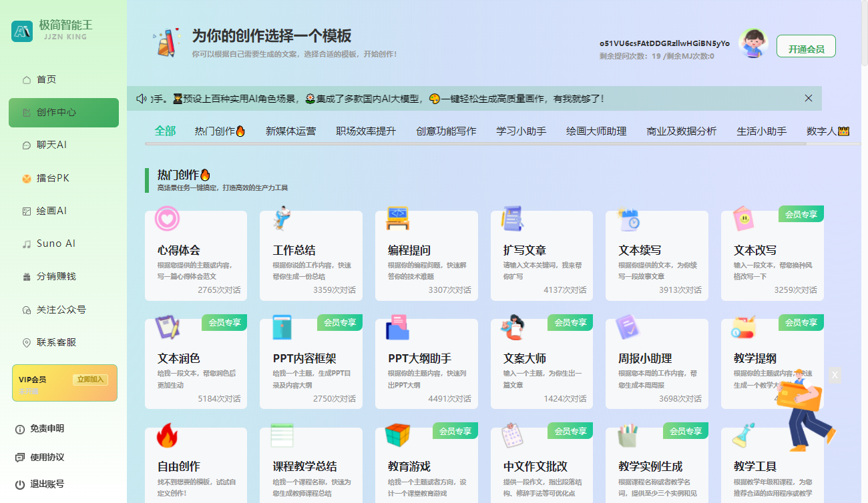Click the 扩写文章 document icon
868x503 pixels.
513,217
